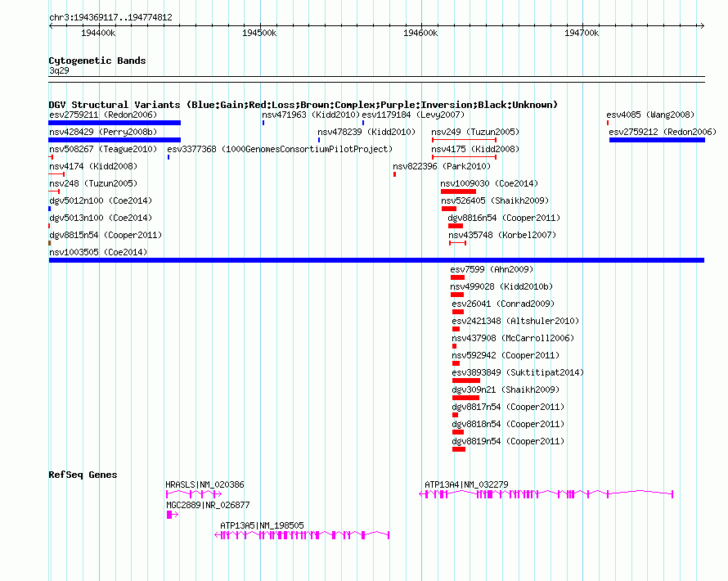Click dgv5013n100 (Coe2014) label
The image size is (728, 581).
[101, 218]
